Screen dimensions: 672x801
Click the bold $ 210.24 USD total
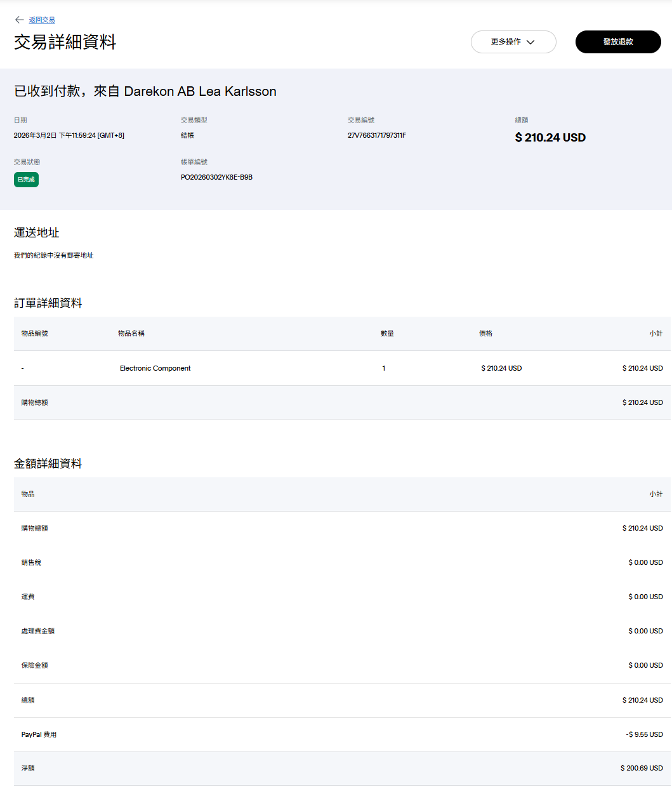pos(550,138)
